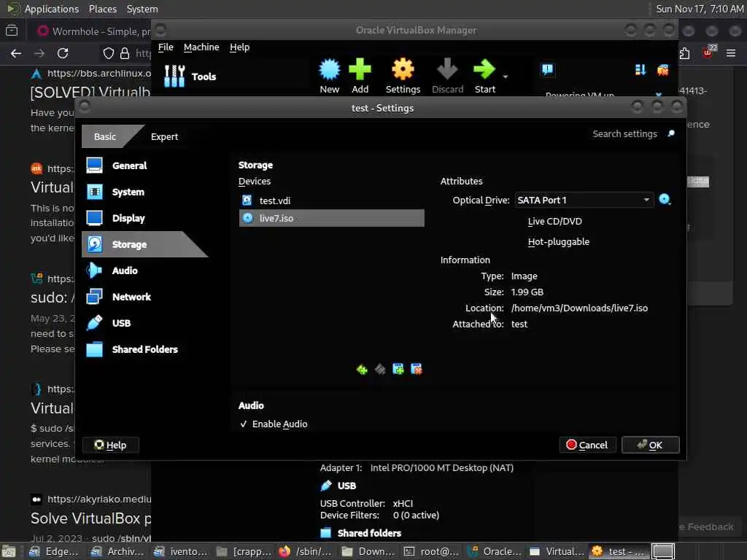Click the 1.99 GB size value
747x560 pixels.
pos(527,292)
